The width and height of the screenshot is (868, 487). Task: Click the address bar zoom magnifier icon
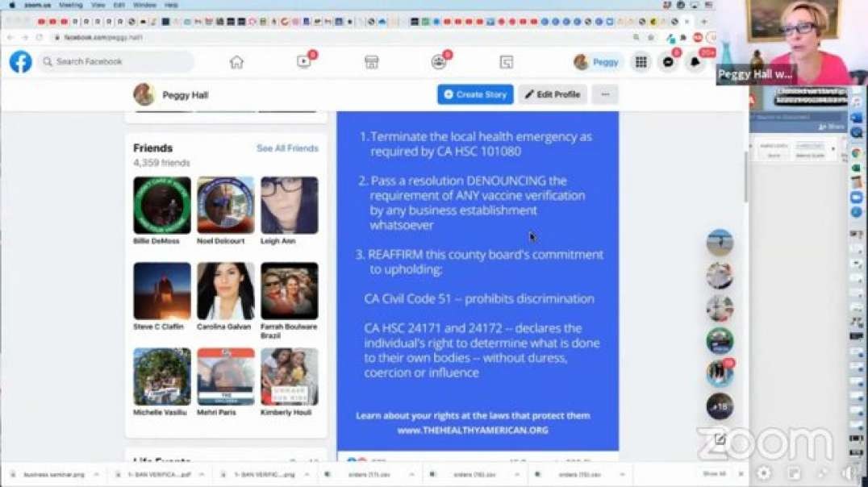(x=636, y=38)
